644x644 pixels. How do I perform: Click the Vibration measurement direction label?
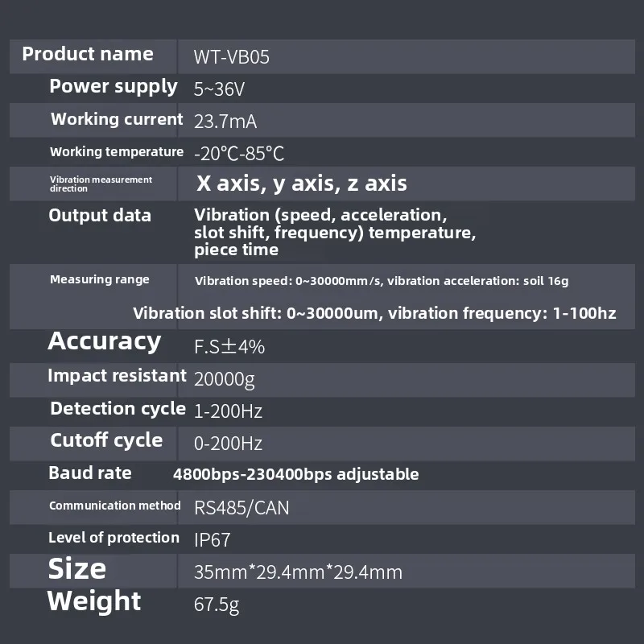pos(101,184)
